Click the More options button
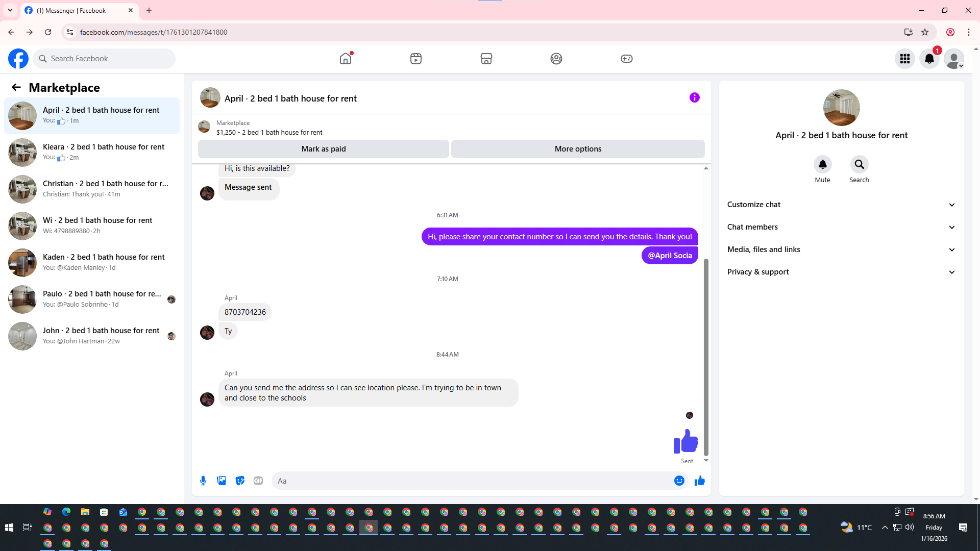Image resolution: width=980 pixels, height=551 pixels. click(x=578, y=149)
